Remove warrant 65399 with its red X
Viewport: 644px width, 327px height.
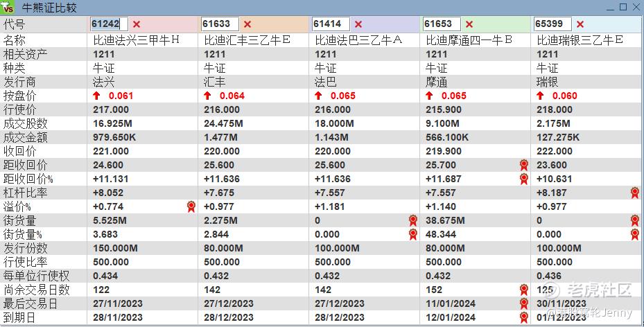pos(580,24)
